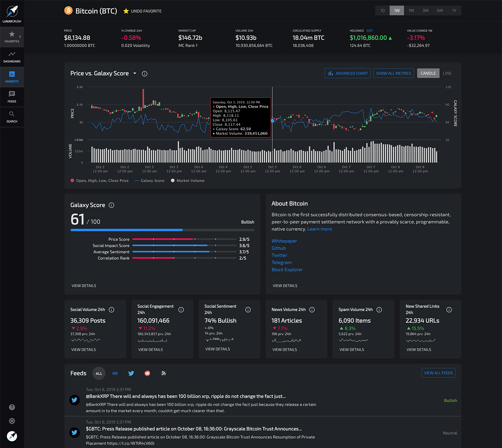This screenshot has height=448, width=502.
Task: View details under Galaxy Score
Action: click(x=84, y=286)
